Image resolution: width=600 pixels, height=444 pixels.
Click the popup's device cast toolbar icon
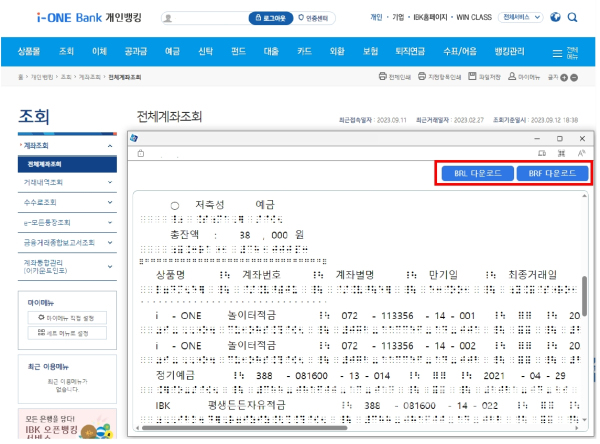pyautogui.click(x=542, y=153)
